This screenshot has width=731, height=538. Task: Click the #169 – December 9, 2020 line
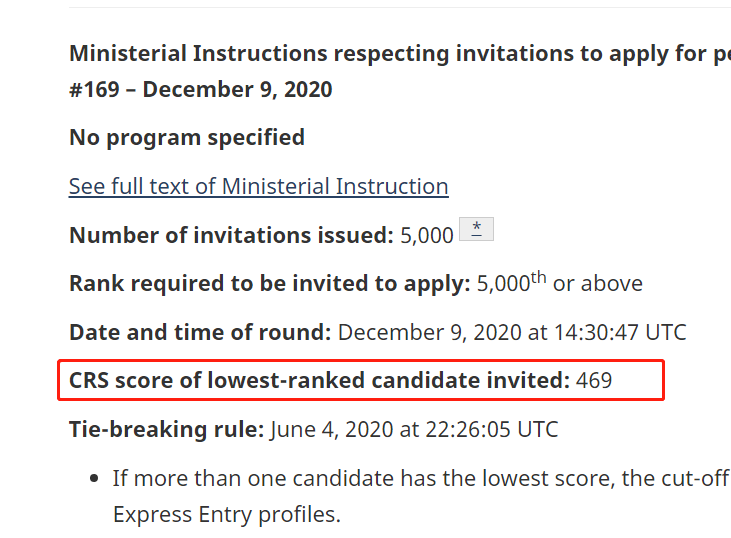[x=200, y=90]
